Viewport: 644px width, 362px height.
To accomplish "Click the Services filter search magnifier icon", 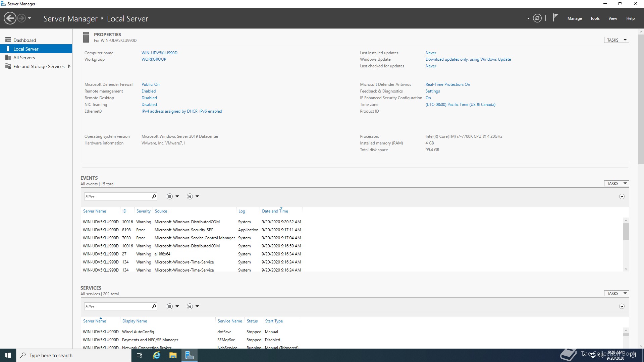I will 154,306.
